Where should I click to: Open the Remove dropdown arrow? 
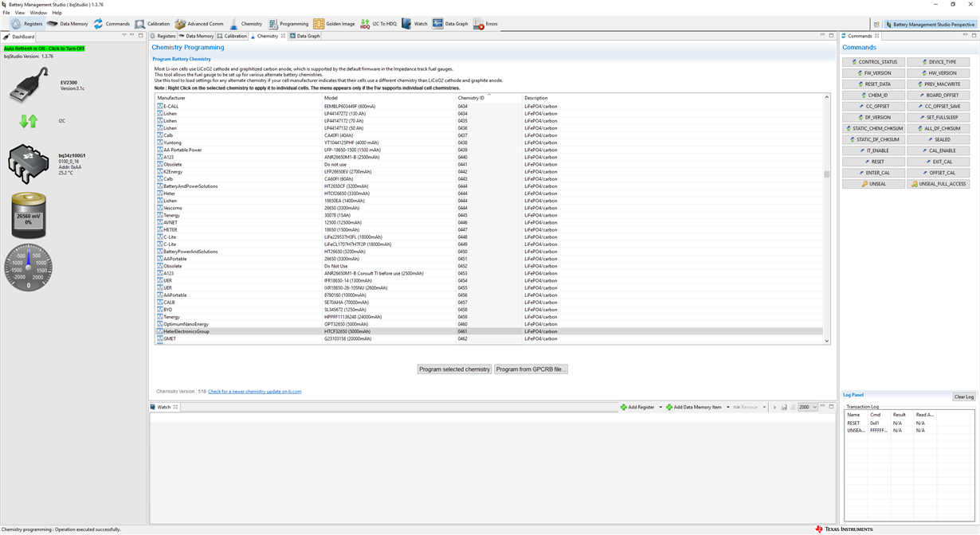point(764,408)
